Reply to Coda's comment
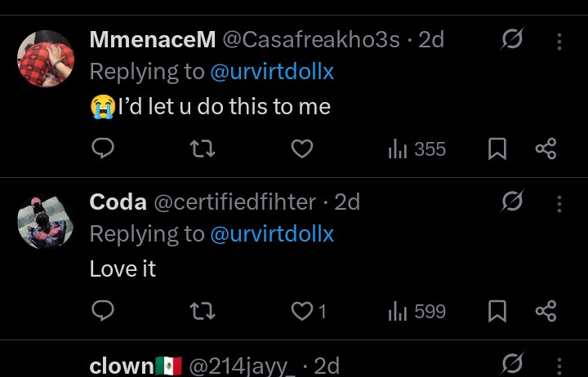Viewport: 588px width, 377px height. [102, 311]
